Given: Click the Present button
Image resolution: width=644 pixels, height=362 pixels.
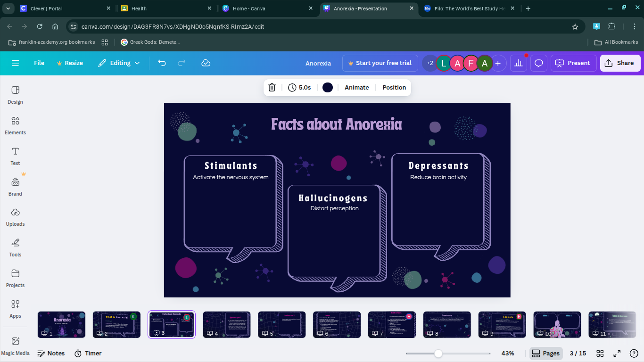Looking at the screenshot, I should point(573,63).
